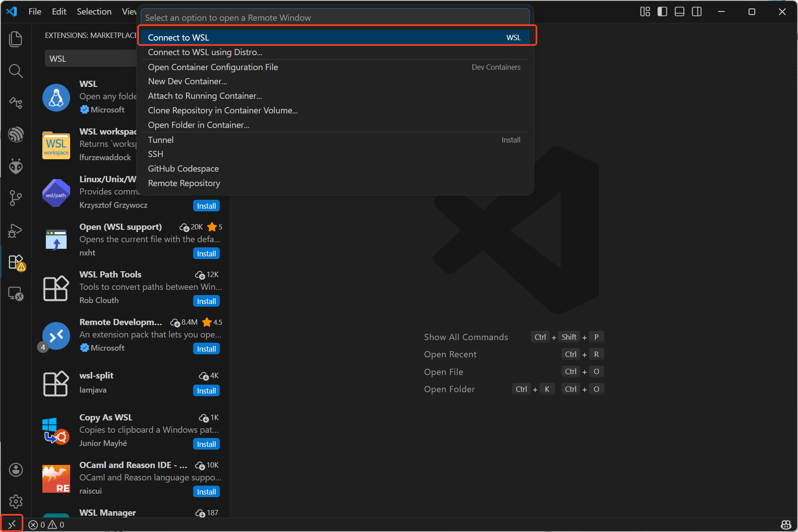Install the wsl-split extension
The width and height of the screenshot is (798, 532).
click(x=206, y=391)
